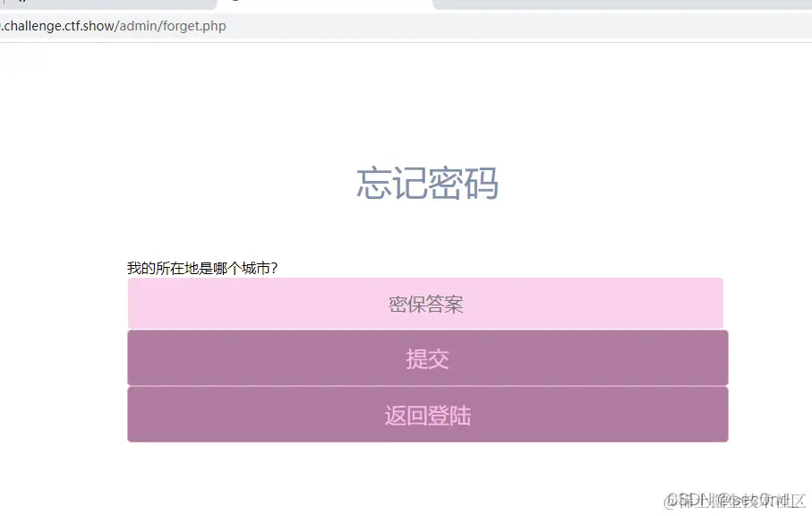Viewport: 812px width, 516px height.
Task: Activate the purple 提交 bar
Action: tap(425, 358)
